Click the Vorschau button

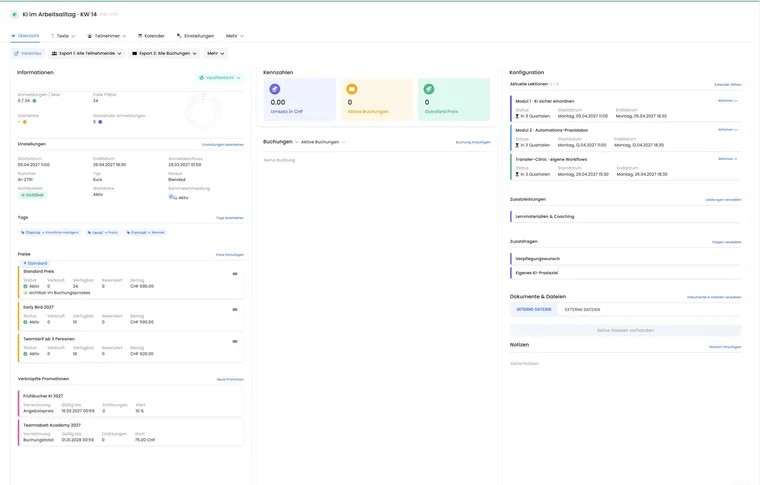click(x=28, y=53)
